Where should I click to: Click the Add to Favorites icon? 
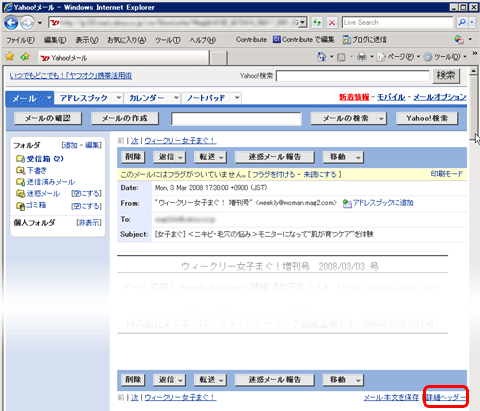point(25,57)
